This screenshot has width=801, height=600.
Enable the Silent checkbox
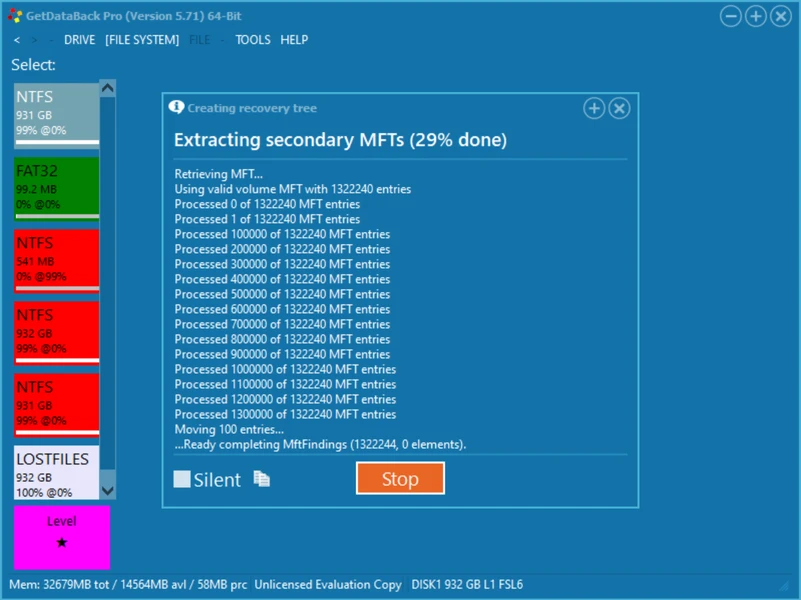(x=182, y=479)
